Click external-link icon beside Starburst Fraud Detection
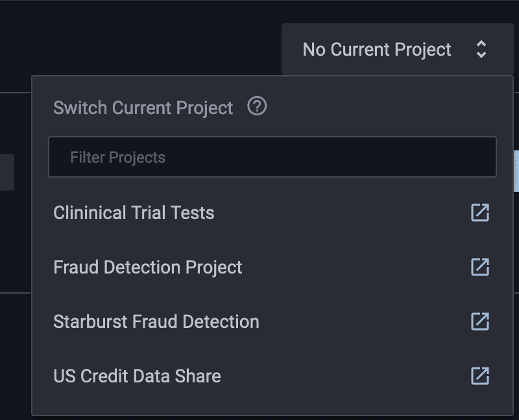Viewport: 519px width, 420px height. 480,321
